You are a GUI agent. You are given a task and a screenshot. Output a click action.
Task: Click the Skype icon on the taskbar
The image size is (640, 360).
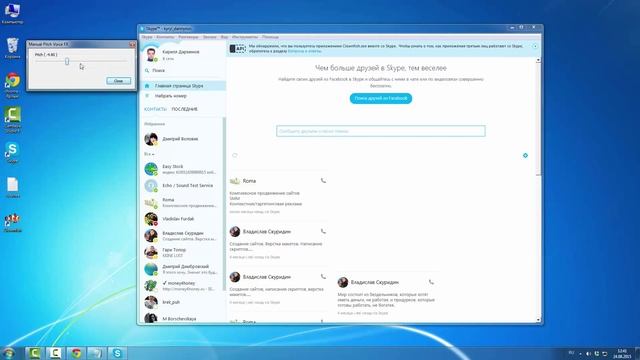pyautogui.click(x=118, y=353)
